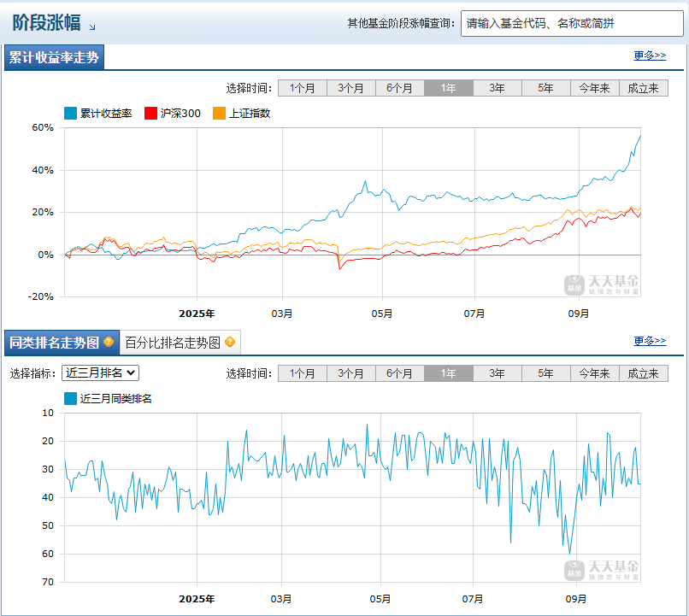689x616 pixels.
Task: Click the arrow icon beside 阶段涨幅 title
Action: pyautogui.click(x=92, y=27)
